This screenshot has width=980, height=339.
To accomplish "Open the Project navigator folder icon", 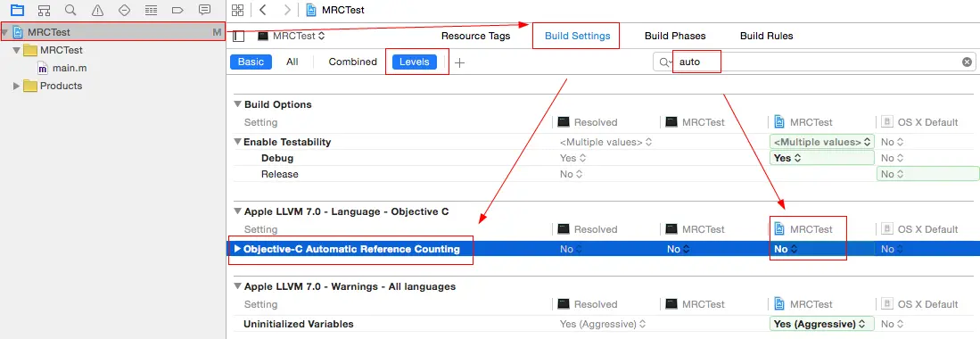I will (18, 10).
